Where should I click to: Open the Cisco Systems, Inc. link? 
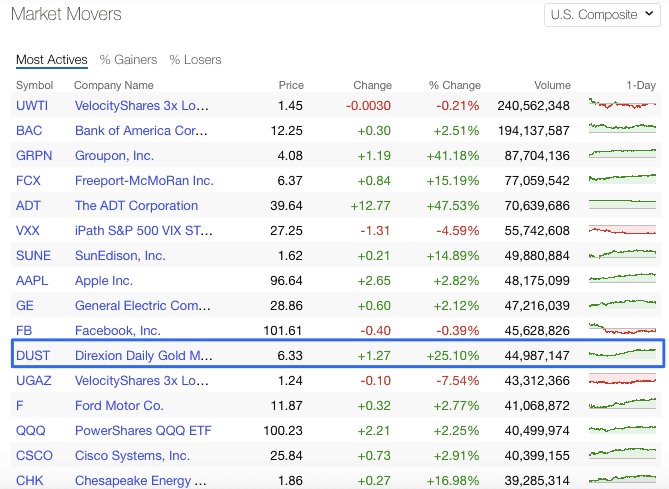coord(132,456)
